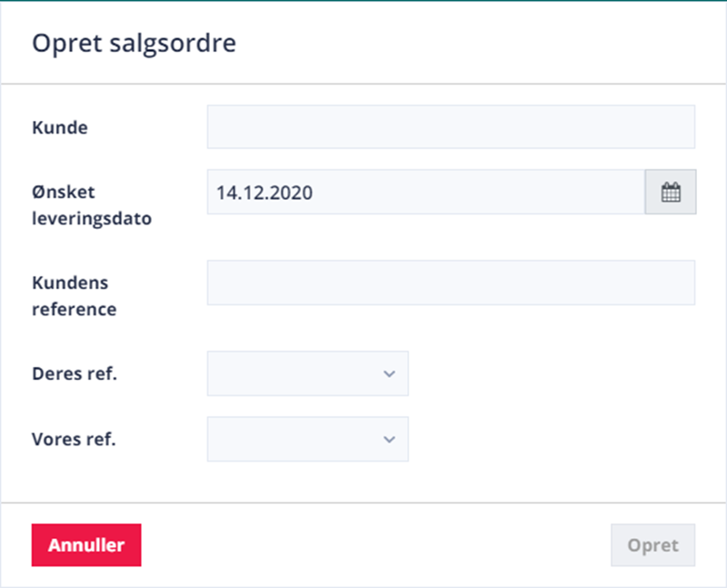Click the Kunde field label
This screenshot has width=727, height=588.
(60, 127)
